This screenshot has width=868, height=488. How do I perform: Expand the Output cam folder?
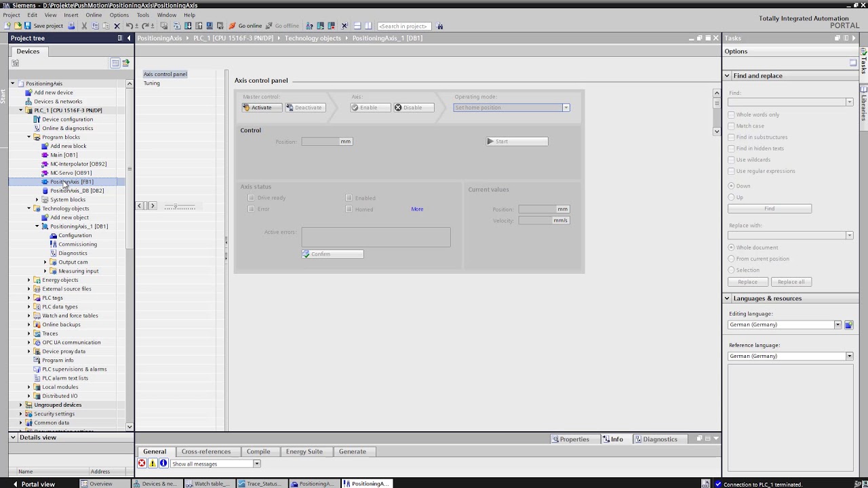coord(45,262)
